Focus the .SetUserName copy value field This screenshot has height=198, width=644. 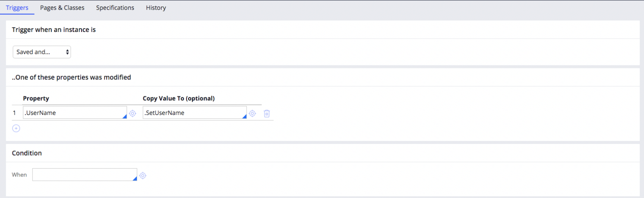(x=195, y=113)
